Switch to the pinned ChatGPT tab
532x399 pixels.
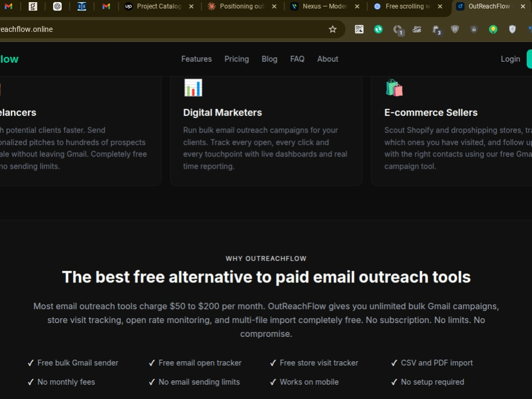pos(57,6)
